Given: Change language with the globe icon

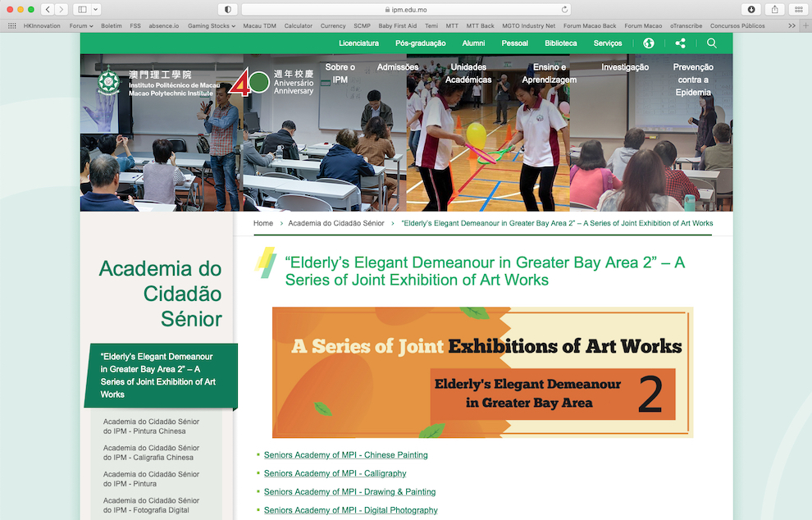Looking at the screenshot, I should click(648, 43).
